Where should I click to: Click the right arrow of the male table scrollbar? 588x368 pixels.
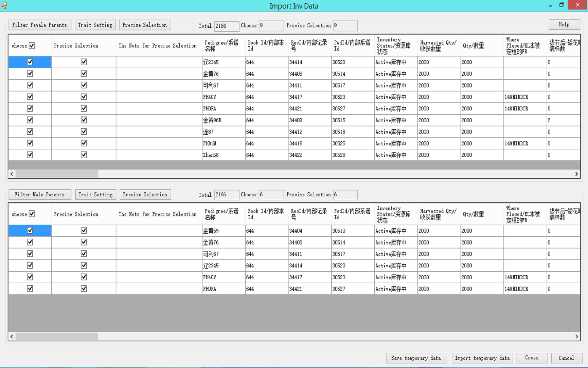click(x=577, y=336)
